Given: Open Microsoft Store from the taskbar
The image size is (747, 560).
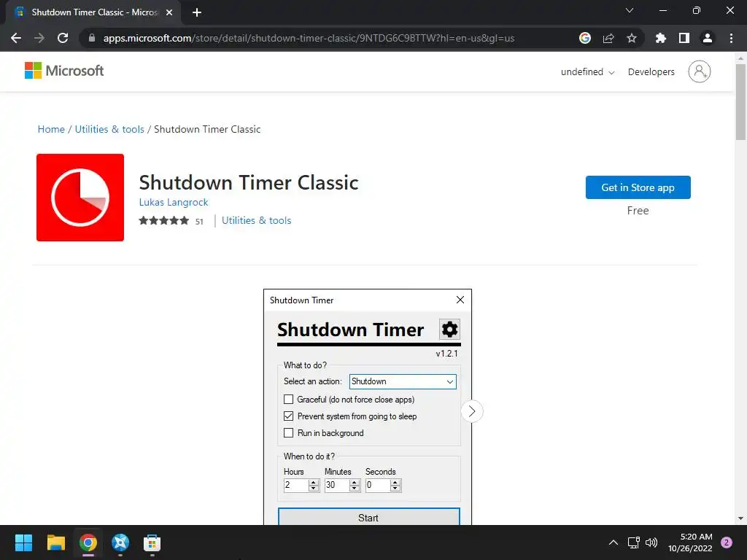Looking at the screenshot, I should 152,542.
